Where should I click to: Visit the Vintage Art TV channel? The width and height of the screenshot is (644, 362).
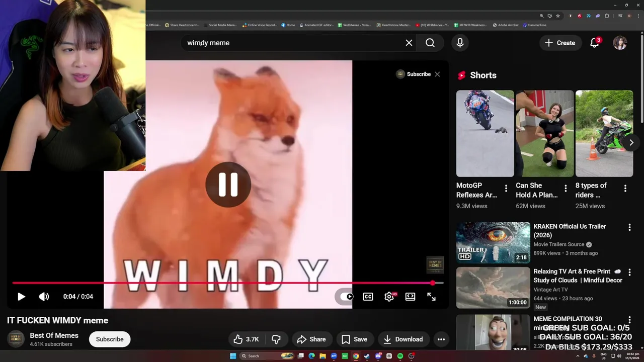click(x=550, y=290)
